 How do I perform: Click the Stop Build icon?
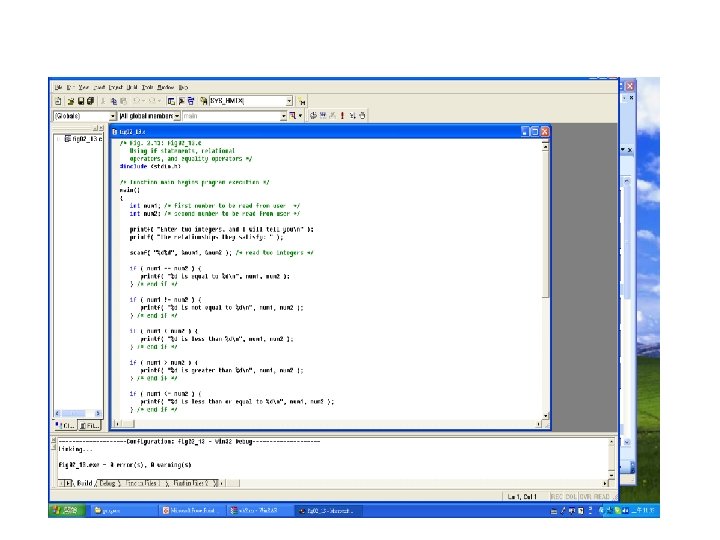click(332, 116)
